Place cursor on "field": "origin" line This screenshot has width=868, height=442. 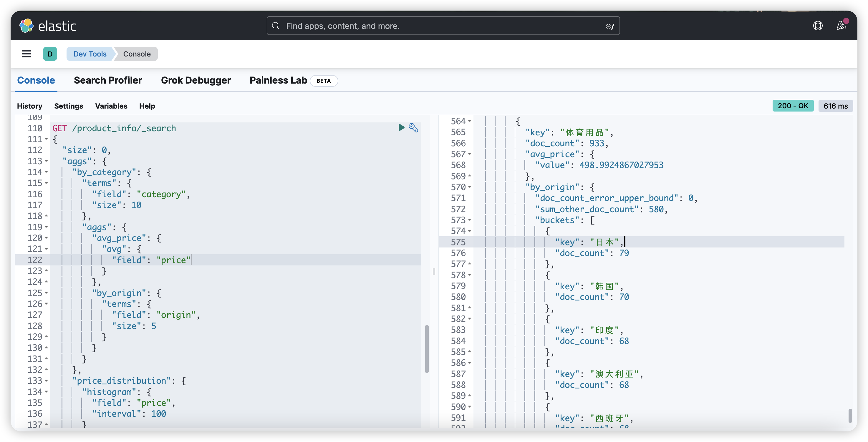click(x=156, y=315)
